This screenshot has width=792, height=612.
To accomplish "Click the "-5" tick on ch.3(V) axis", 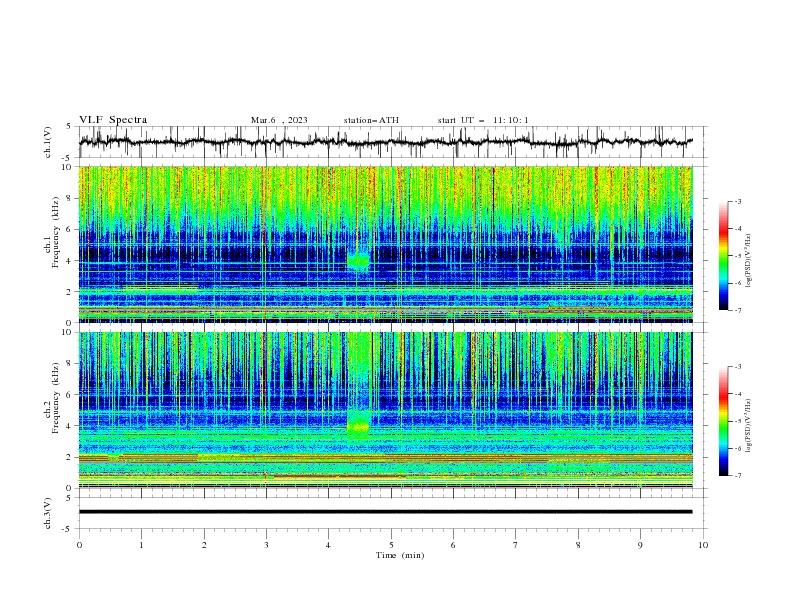I will 68,529.
